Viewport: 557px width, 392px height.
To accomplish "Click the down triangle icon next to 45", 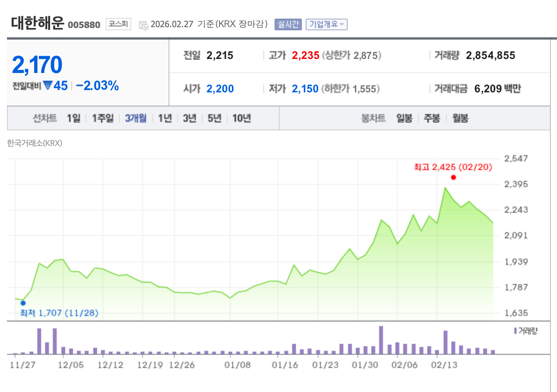I will (48, 85).
